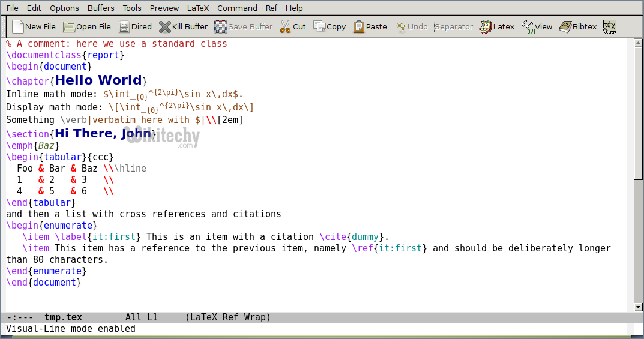Click the scrollbar up arrow

click(638, 42)
